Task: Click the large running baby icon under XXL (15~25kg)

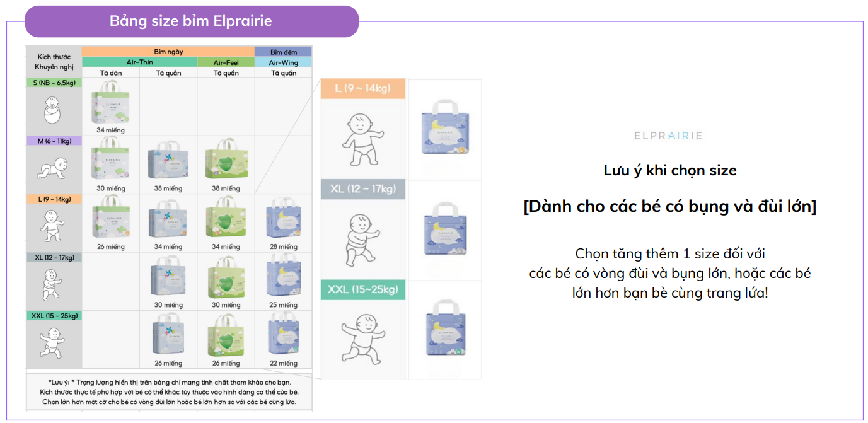Action: pyautogui.click(x=362, y=340)
